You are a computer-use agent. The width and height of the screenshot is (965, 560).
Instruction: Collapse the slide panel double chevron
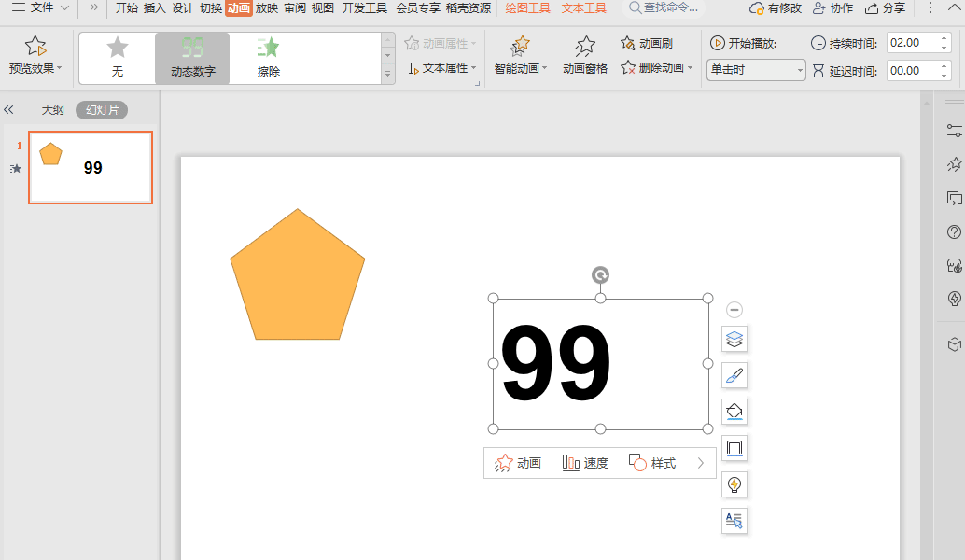[x=8, y=110]
